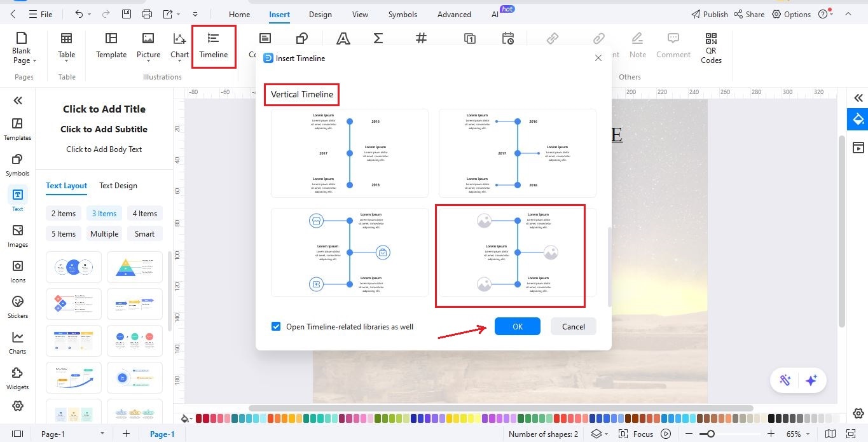
Task: Open the Stickers sidebar panel
Action: (18, 307)
